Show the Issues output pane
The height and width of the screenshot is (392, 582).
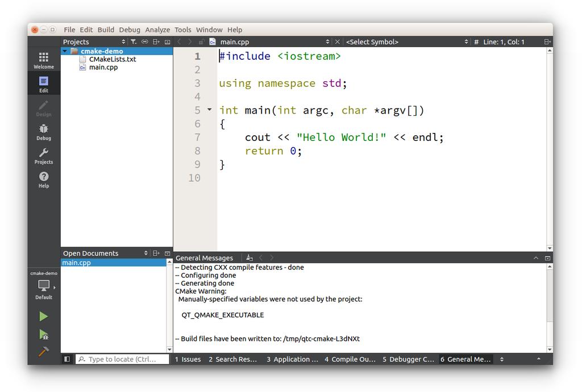pyautogui.click(x=188, y=359)
